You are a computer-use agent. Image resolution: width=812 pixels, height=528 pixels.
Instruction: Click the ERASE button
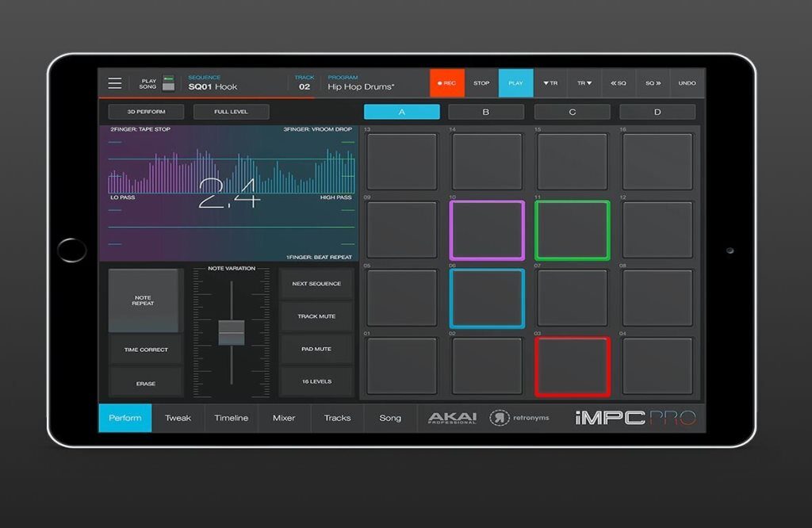pyautogui.click(x=146, y=384)
